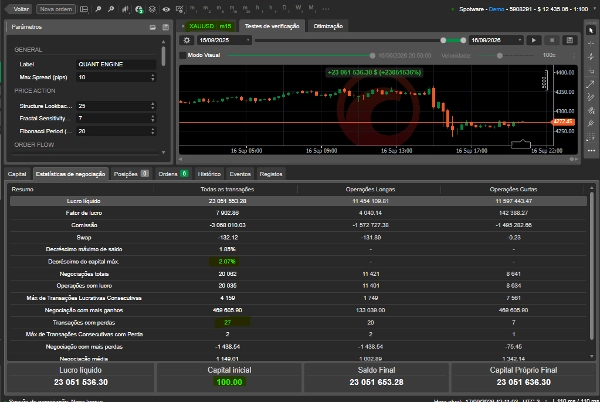
Task: Click the stop backtest button
Action: [552, 40]
